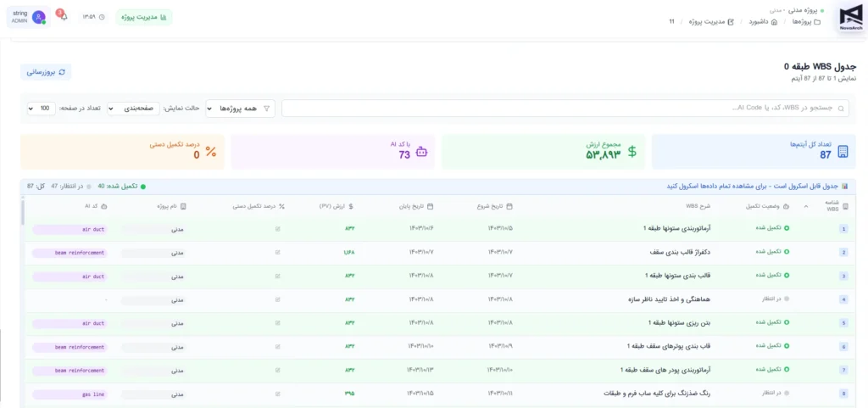The height and width of the screenshot is (408, 868).
Task: Open the همه پروژه‌ها filter dropdown
Action: pos(241,109)
